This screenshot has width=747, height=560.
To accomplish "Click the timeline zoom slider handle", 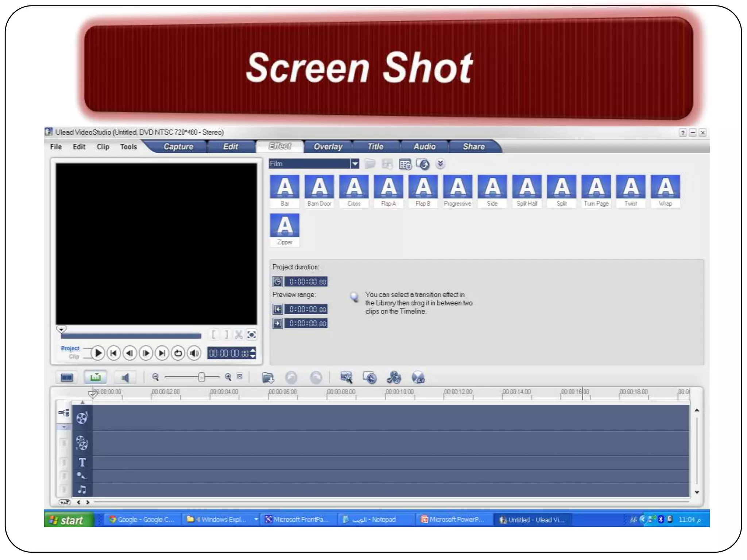I will click(201, 377).
